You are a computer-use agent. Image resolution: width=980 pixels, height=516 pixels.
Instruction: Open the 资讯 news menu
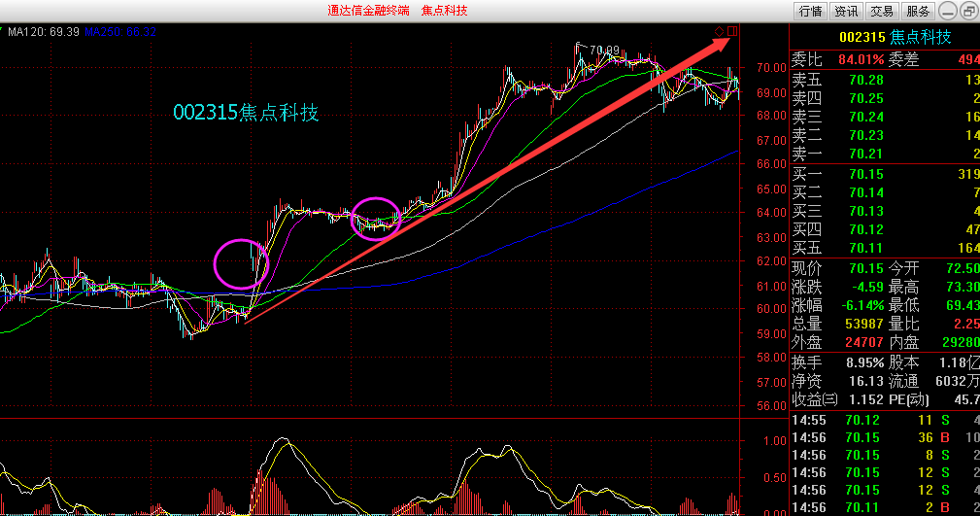(x=846, y=12)
